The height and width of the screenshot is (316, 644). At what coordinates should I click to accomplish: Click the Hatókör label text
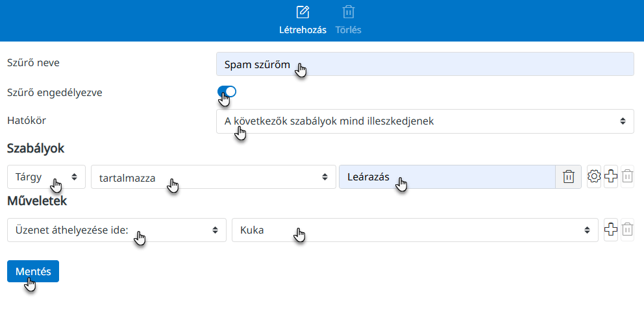27,121
